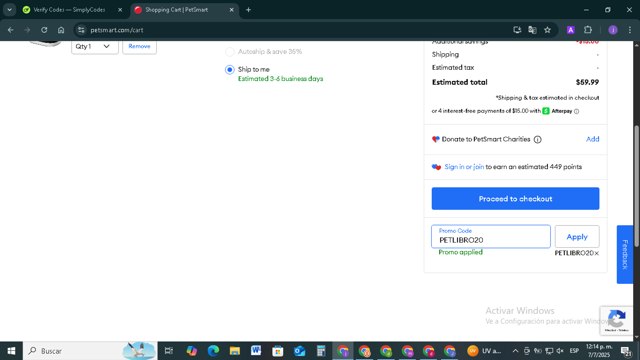Viewport: 640px width, 360px height.
Task: Open the Qty 1 quantity dropdown
Action: [95, 46]
